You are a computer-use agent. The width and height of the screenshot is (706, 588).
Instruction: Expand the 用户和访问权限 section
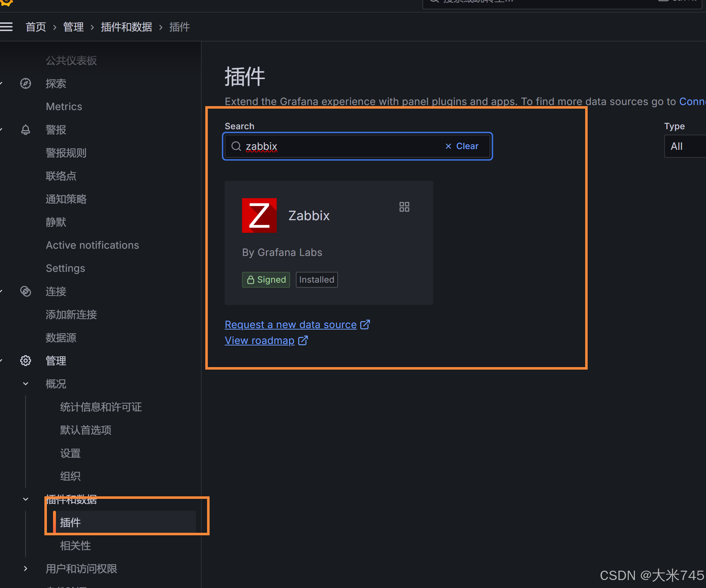tap(26, 569)
